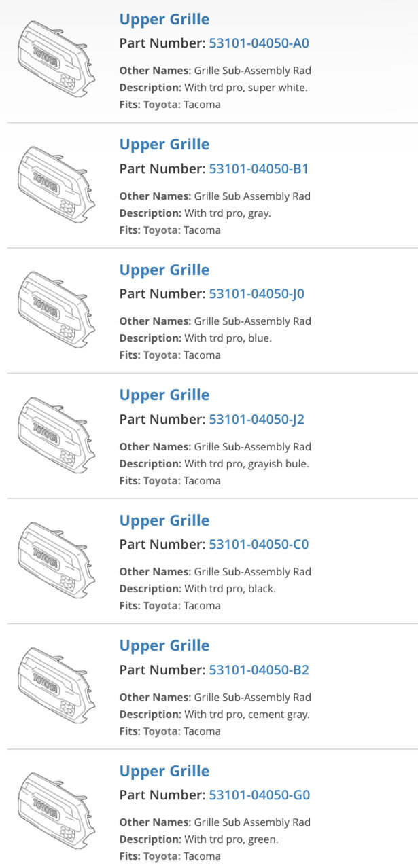Follow the 53101-04050-B1 part number link

(x=259, y=168)
